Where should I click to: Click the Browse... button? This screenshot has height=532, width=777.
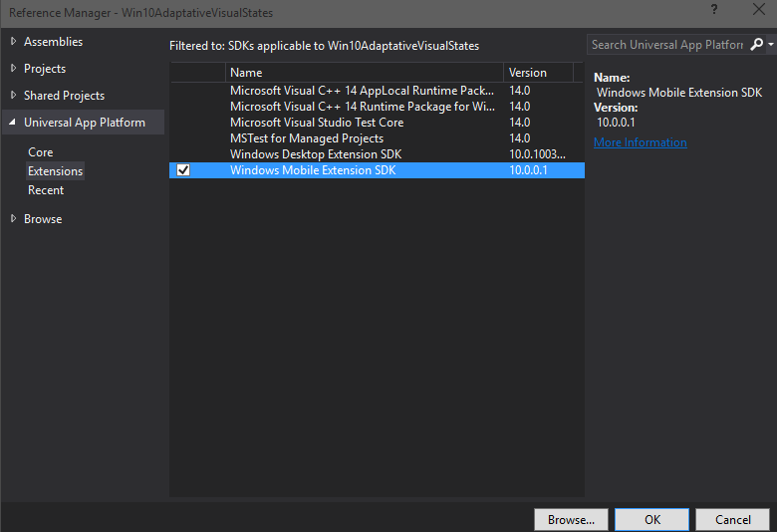point(571,520)
